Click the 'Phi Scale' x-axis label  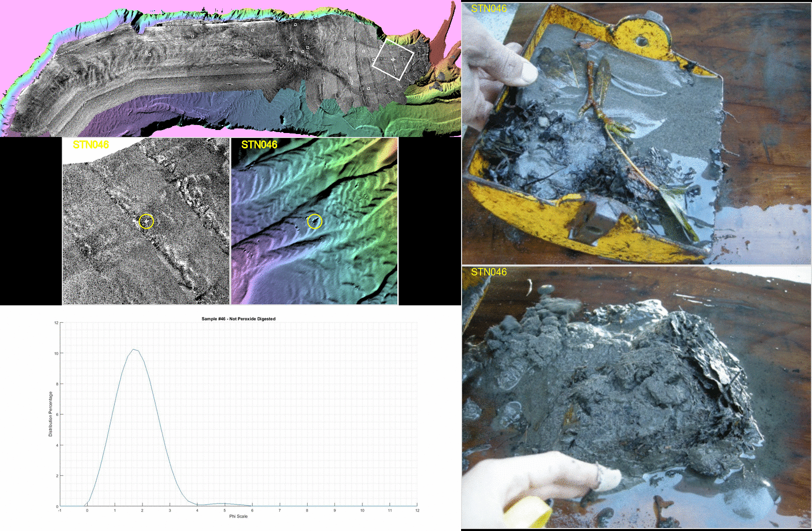[x=238, y=517]
